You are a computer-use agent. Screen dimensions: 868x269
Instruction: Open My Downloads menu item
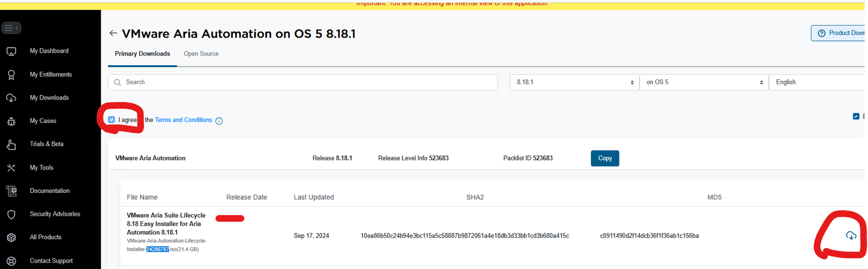click(49, 98)
